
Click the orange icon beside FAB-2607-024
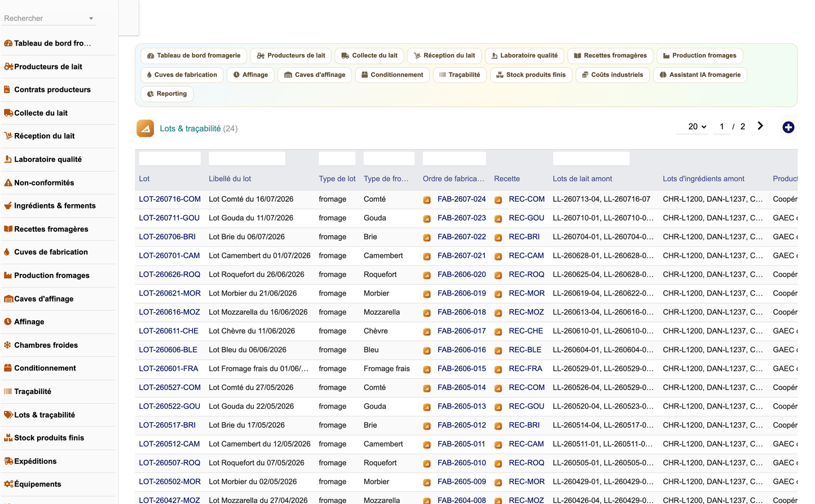point(427,200)
